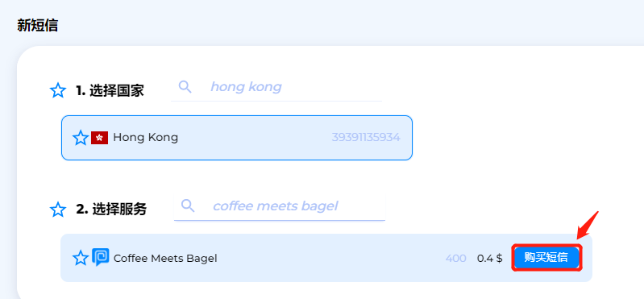
Task: Click the Hong Kong count 39391135934
Action: point(366,138)
